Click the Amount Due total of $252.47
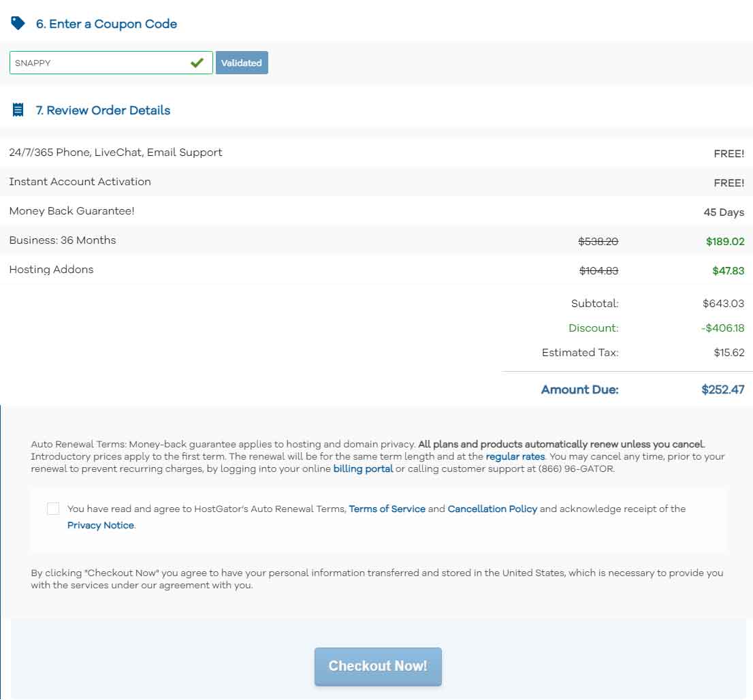Screen dimensions: 753x700 (x=722, y=389)
